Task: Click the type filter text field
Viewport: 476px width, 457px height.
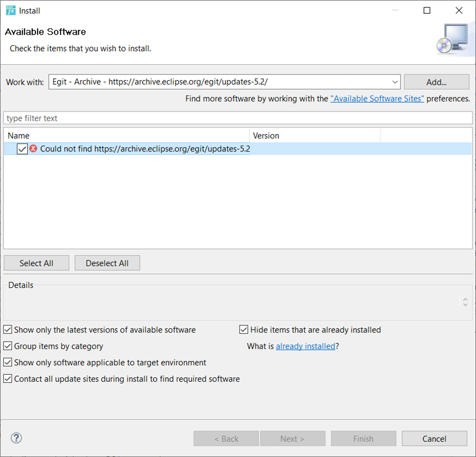Action: [x=238, y=118]
